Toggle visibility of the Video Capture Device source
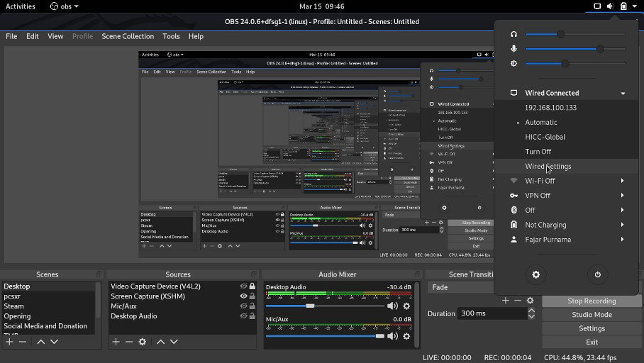This screenshot has height=363, width=644. pyautogui.click(x=243, y=286)
